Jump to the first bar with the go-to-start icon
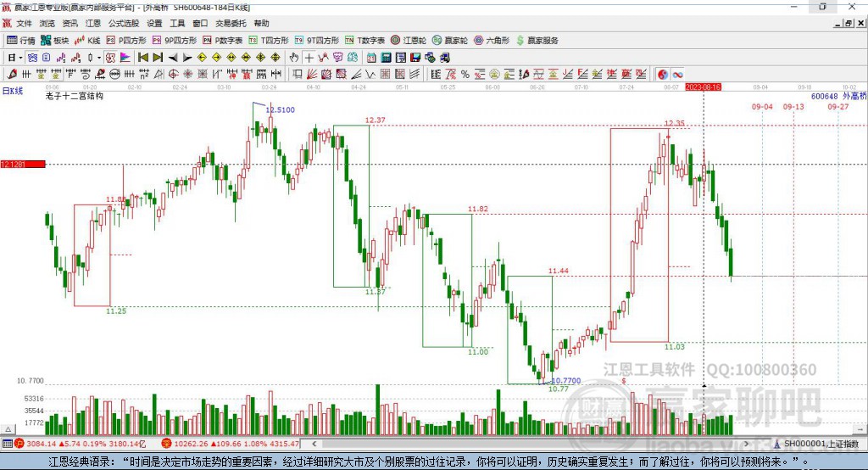This screenshot has height=470, width=868. [142, 58]
